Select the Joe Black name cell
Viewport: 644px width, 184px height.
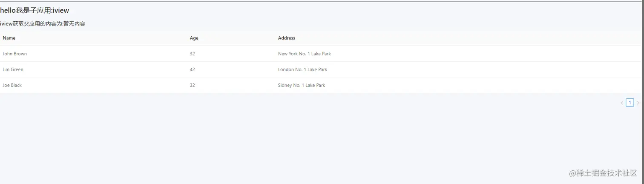(12, 85)
